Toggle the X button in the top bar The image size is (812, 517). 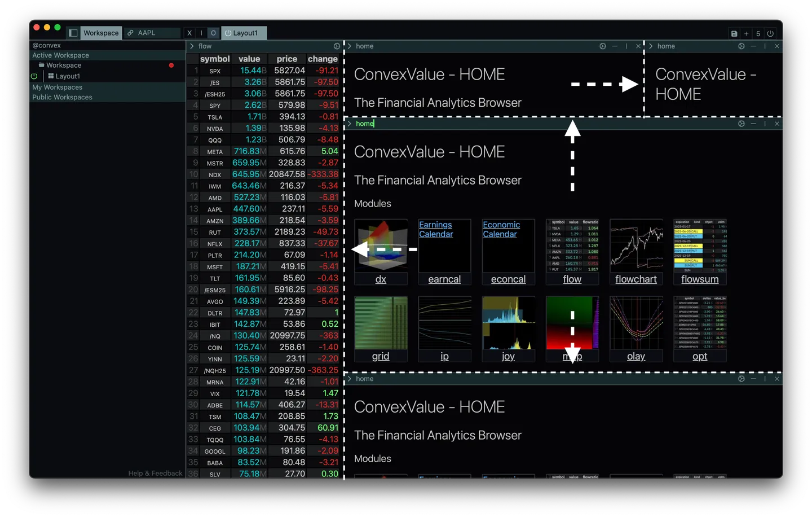click(189, 33)
